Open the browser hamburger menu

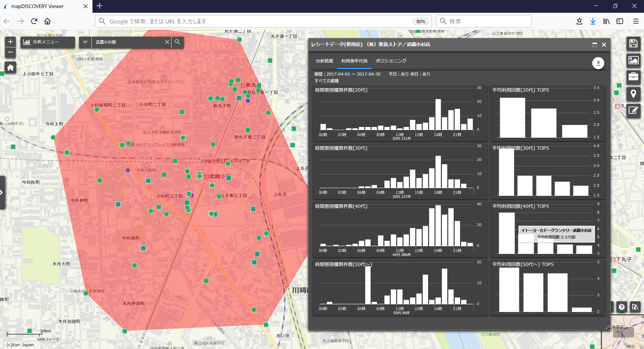tap(636, 21)
